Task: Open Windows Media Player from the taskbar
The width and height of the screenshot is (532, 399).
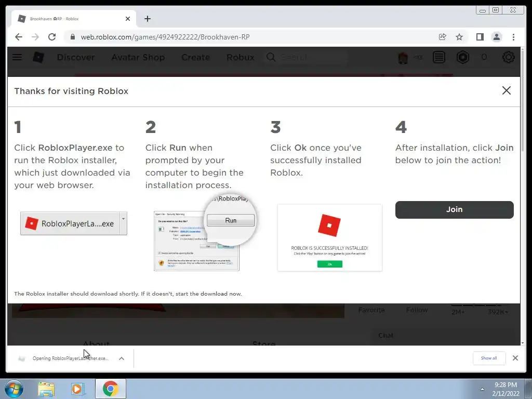Action: coord(77,389)
